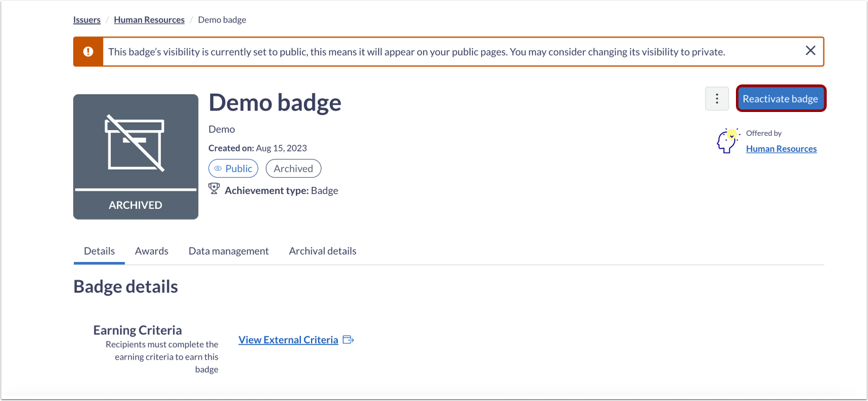The height and width of the screenshot is (401, 868).
Task: Select the Details tab
Action: (99, 250)
